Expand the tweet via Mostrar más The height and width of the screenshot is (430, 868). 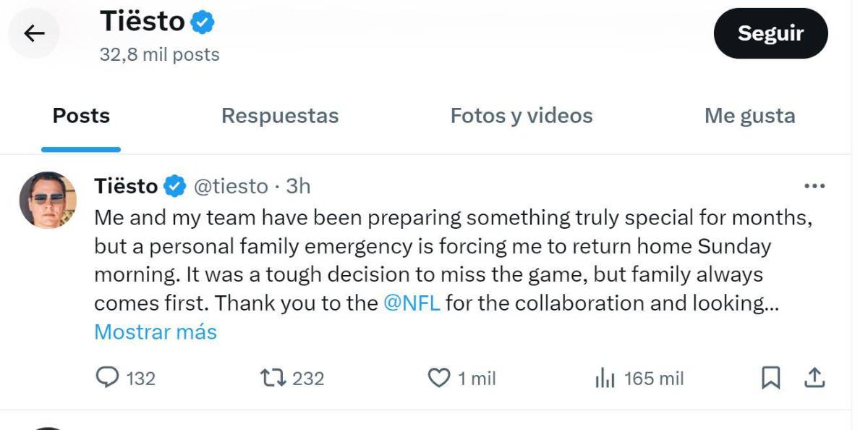[x=154, y=332]
